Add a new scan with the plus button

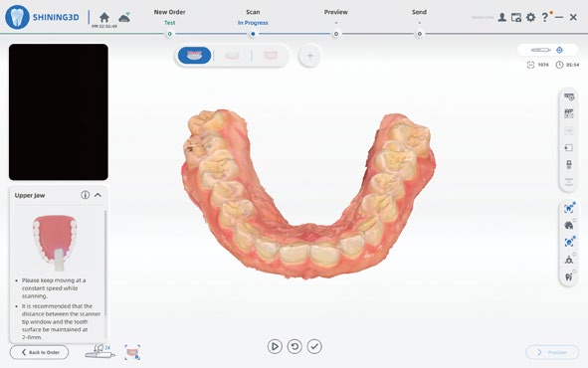[310, 56]
